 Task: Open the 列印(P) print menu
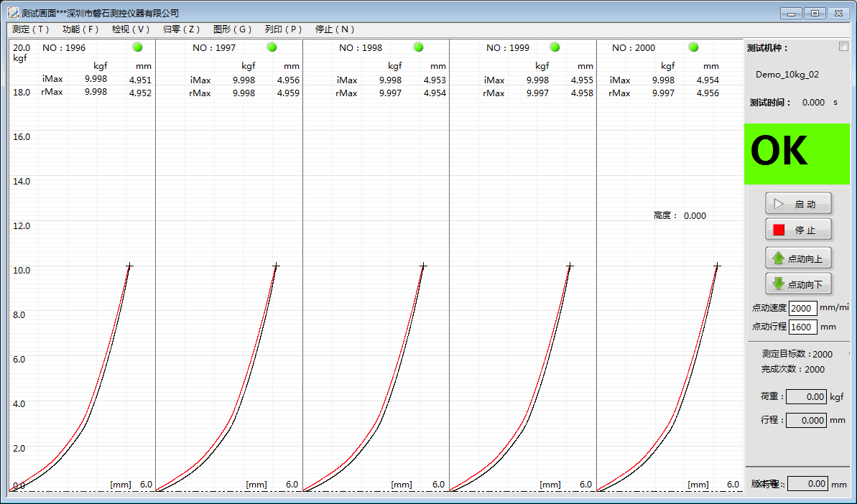click(x=283, y=29)
